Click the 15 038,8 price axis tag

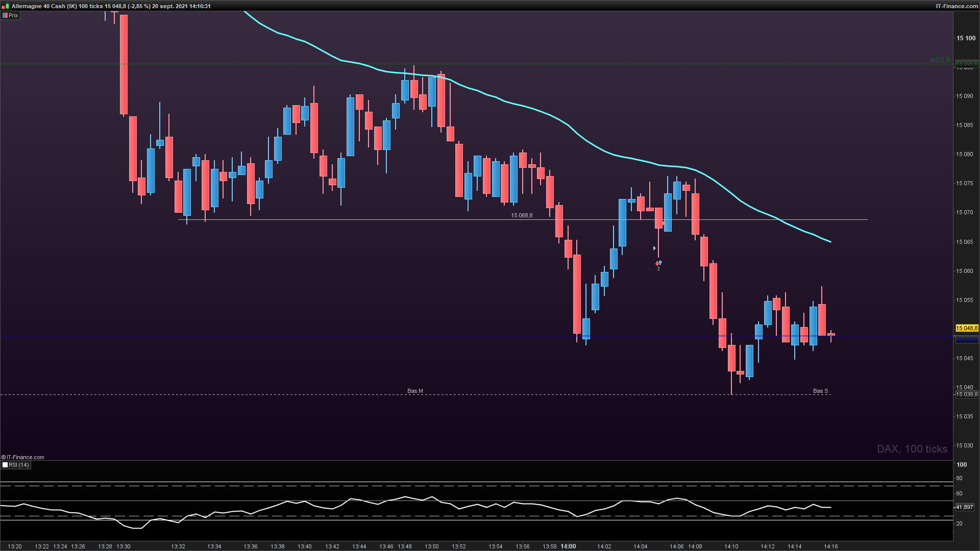pyautogui.click(x=966, y=394)
